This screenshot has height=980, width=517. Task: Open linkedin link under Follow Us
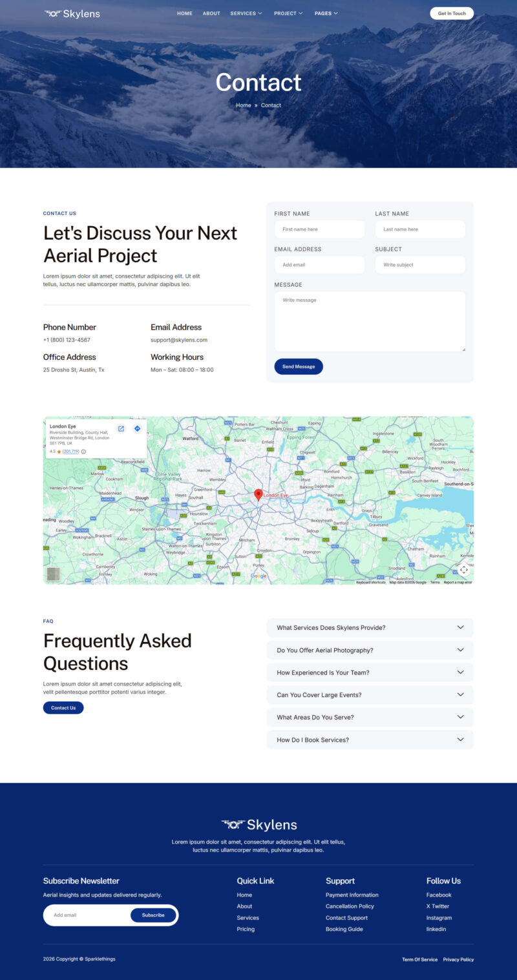click(436, 930)
